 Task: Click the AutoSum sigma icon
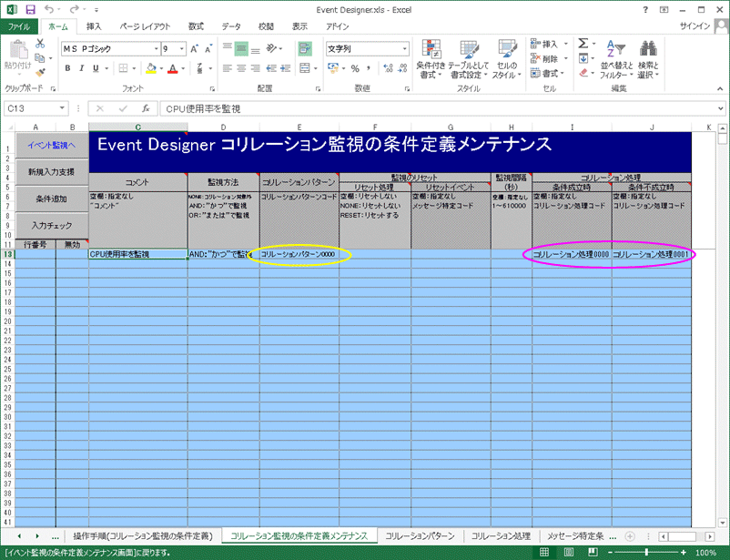(583, 44)
